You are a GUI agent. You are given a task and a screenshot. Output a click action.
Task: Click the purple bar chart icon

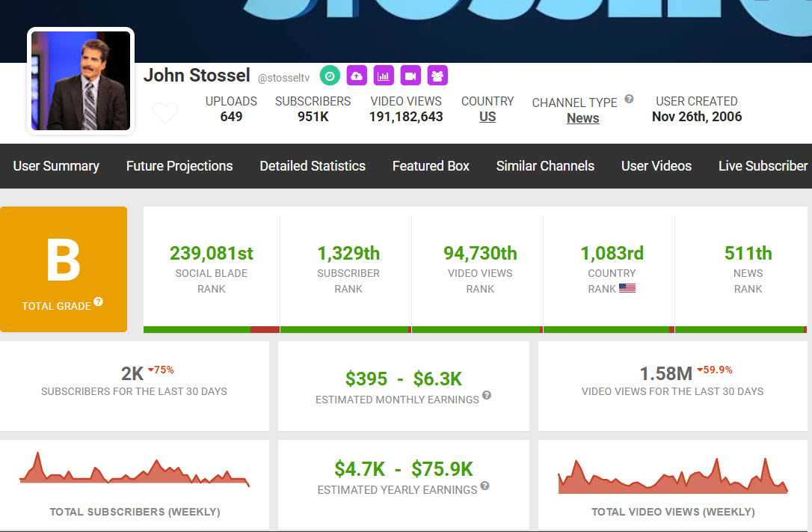(384, 76)
